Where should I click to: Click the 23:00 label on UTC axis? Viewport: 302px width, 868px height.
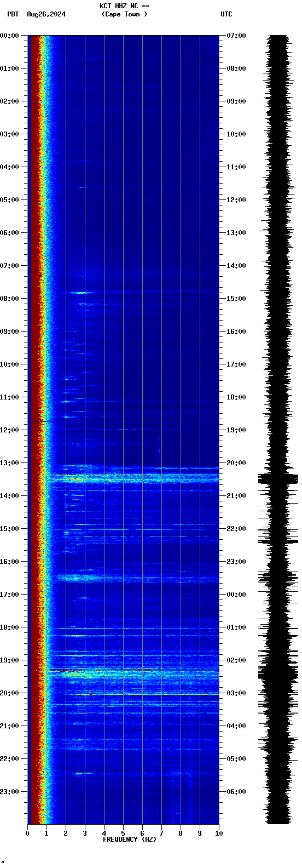coord(236,562)
